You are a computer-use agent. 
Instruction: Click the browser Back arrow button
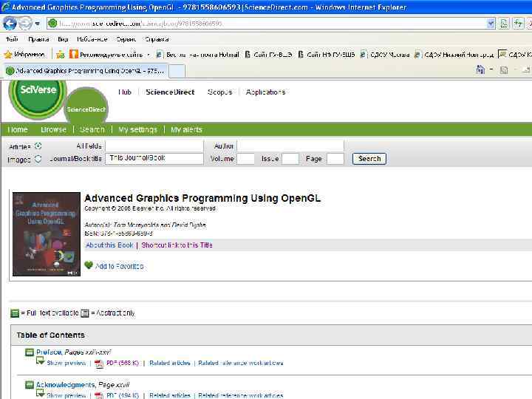click(10, 24)
